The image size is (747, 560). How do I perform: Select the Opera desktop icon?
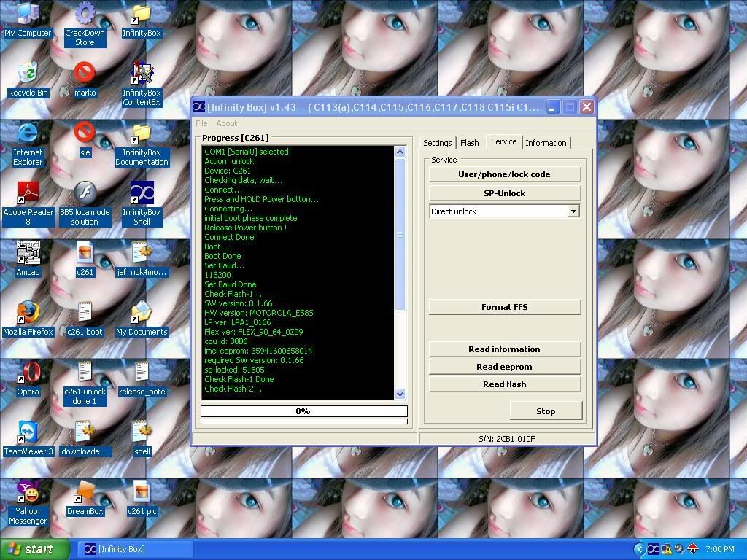(28, 378)
